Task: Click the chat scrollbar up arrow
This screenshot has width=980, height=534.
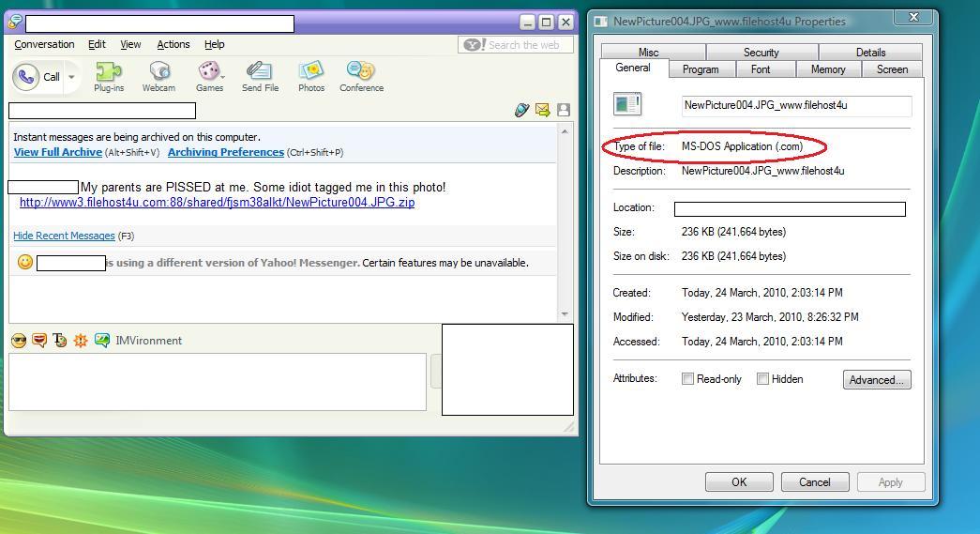Action: pos(565,131)
